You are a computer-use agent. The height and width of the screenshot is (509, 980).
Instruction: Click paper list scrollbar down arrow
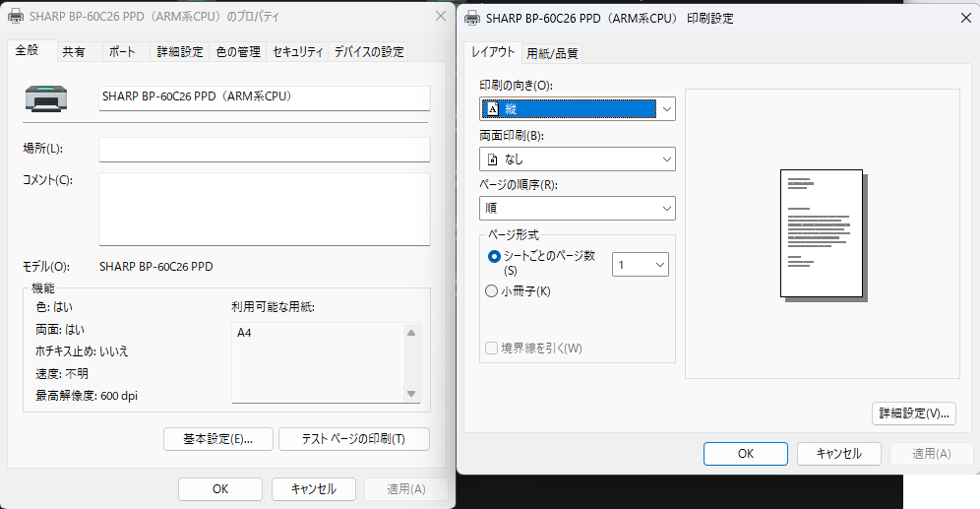point(411,394)
